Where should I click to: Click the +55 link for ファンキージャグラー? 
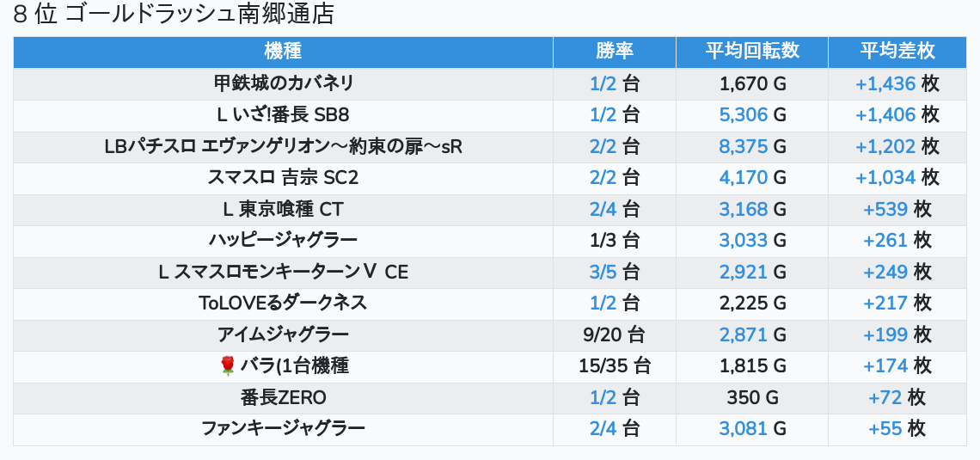coord(885,429)
